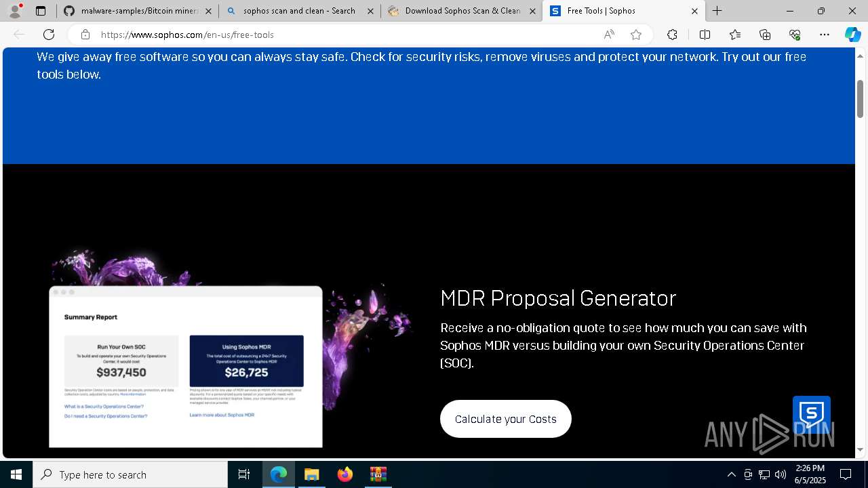Open network status tray icon

(x=764, y=474)
